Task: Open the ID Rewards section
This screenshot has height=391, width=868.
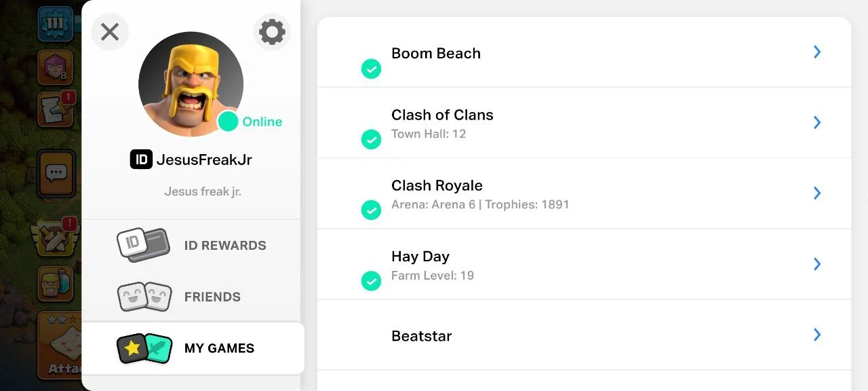Action: 224,245
